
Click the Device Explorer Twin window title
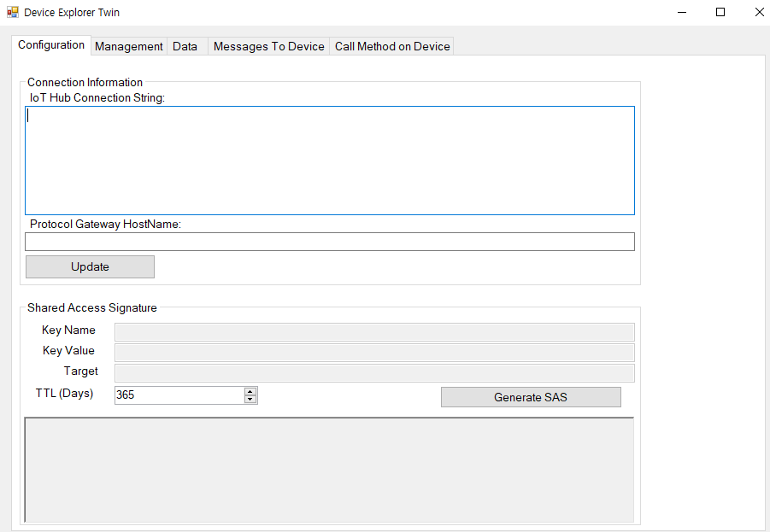pyautogui.click(x=72, y=13)
